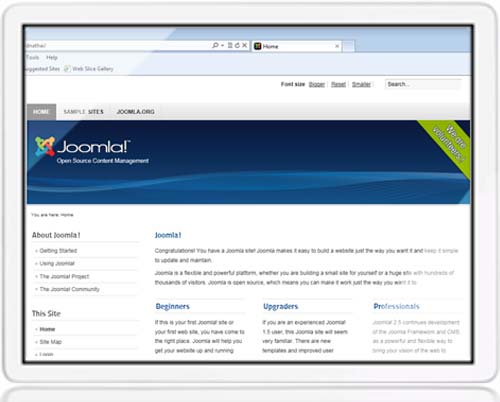Open SAMPLE SITES navigation item
The image size is (500, 402).
[x=84, y=112]
